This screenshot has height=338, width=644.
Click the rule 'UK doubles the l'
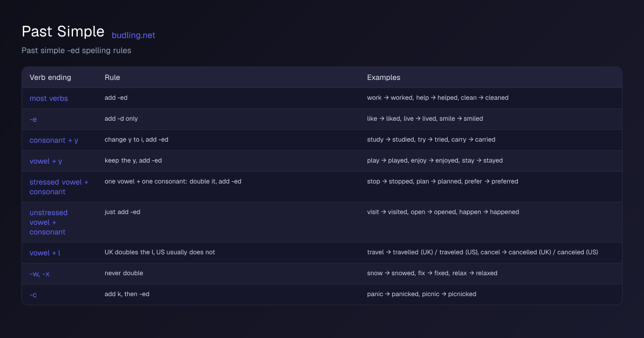click(x=160, y=252)
